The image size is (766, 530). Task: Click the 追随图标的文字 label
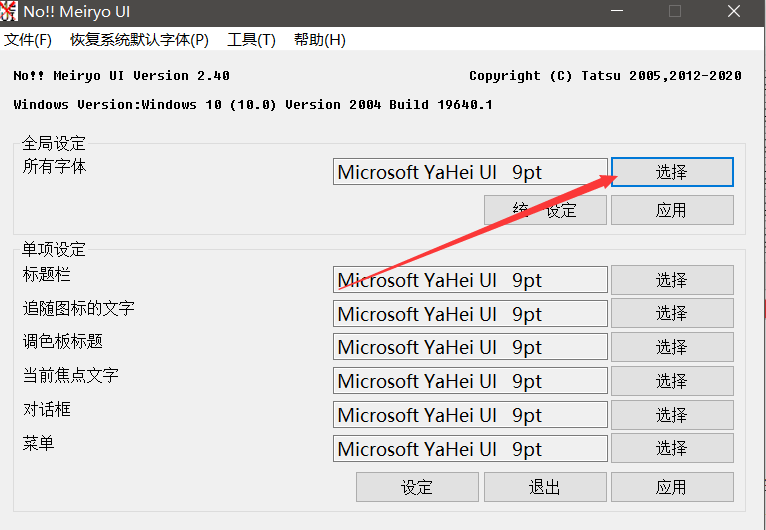coord(79,308)
